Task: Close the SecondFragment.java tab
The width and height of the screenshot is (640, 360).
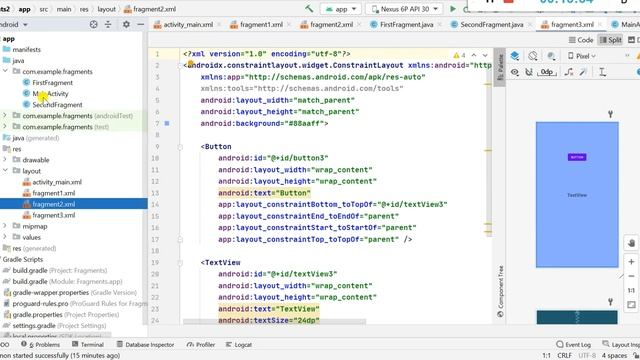Action: click(530, 25)
